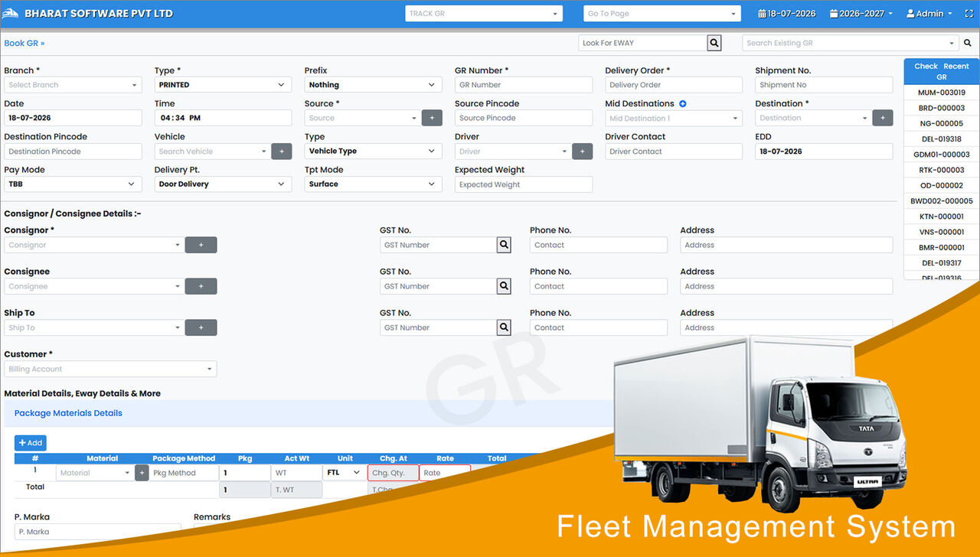Select recent GR GDM01-000003
Viewport: 980px width, 557px height.
pos(942,155)
